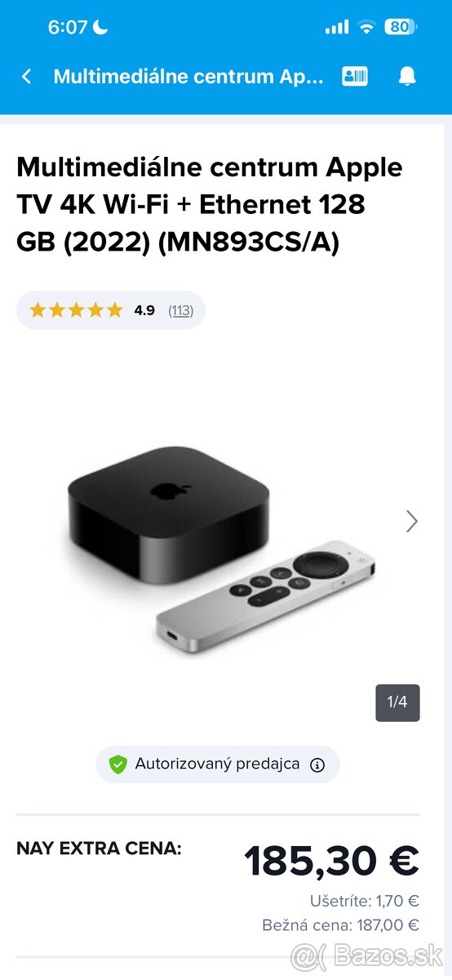
Task: Click the five-star rating icons
Action: [x=76, y=310]
